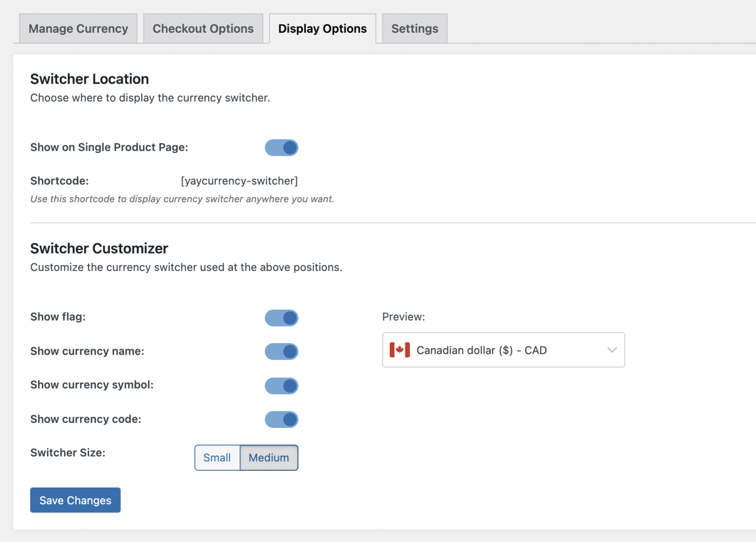
Task: Toggle the Show currency symbol switch
Action: [x=281, y=386]
